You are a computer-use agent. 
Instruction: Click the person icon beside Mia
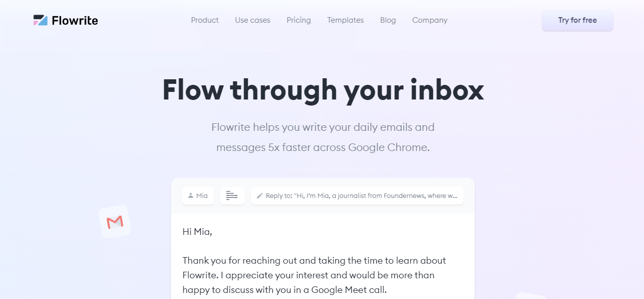click(x=191, y=195)
